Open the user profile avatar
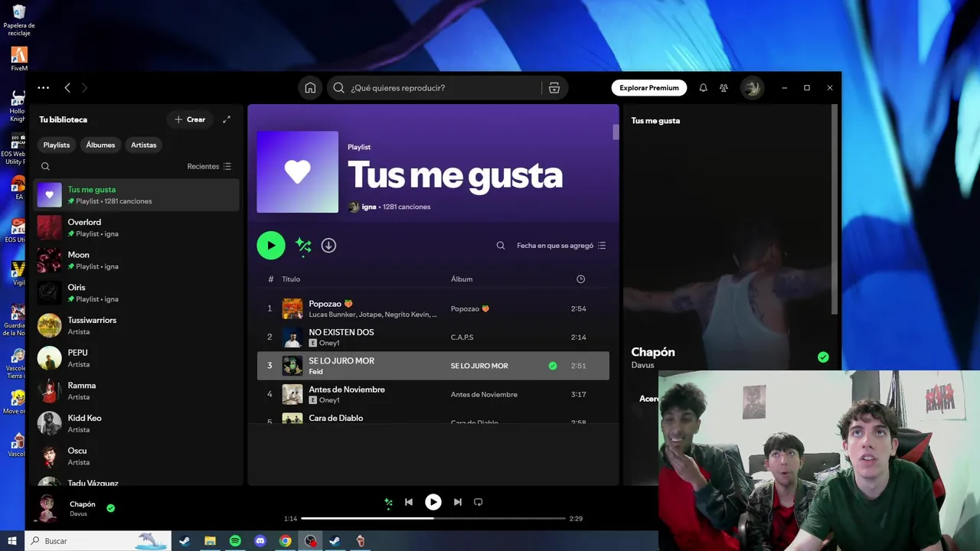 coord(752,88)
